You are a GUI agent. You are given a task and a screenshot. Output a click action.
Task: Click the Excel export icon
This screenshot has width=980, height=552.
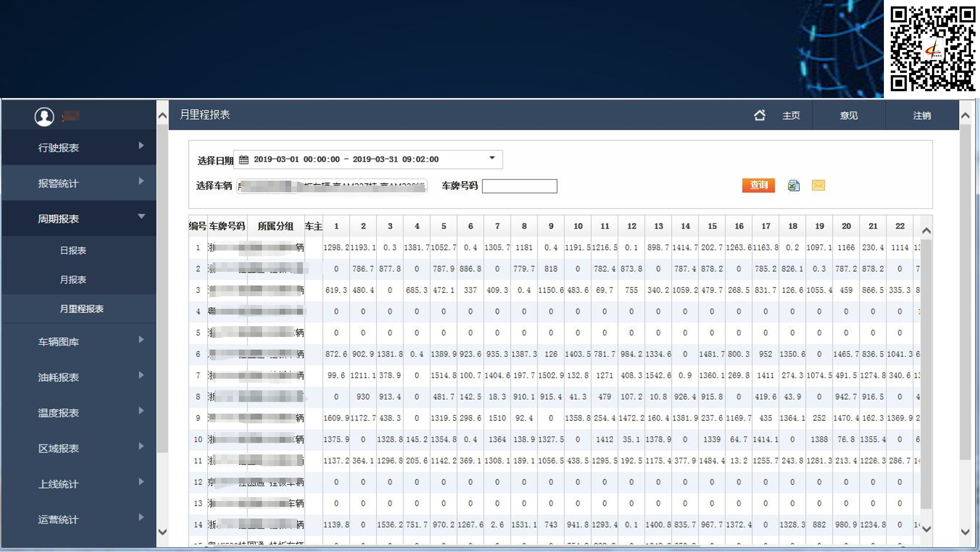click(793, 185)
